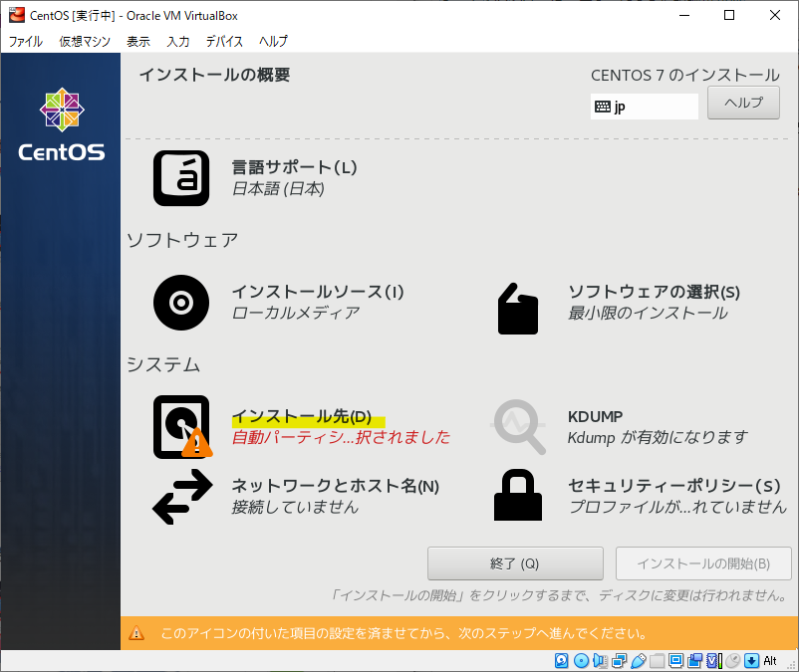Click the ヘルプ button

tap(742, 102)
